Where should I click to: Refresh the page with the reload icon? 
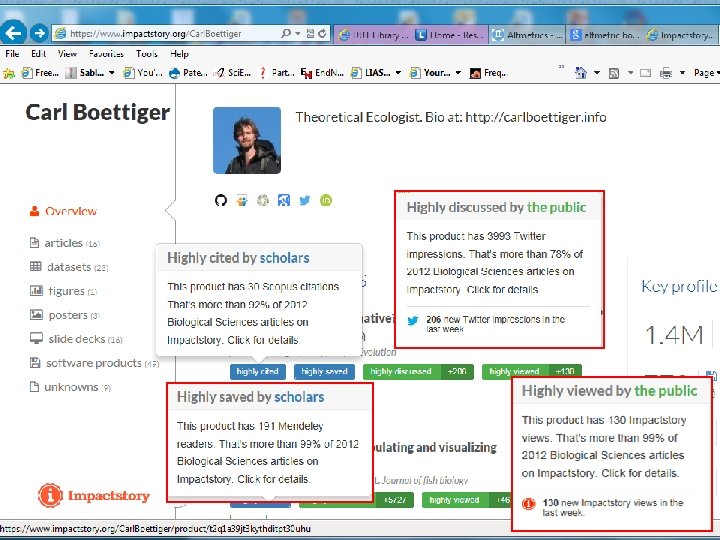pos(322,34)
